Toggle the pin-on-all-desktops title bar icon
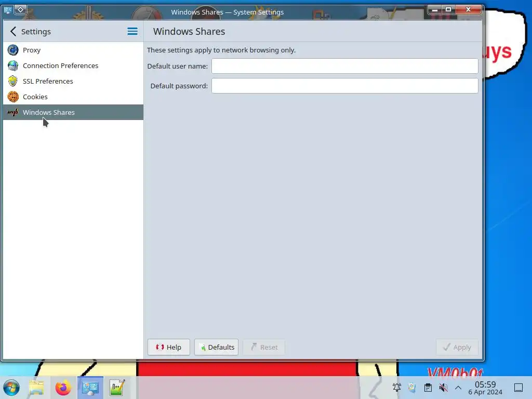Image resolution: width=532 pixels, height=399 pixels. point(20,10)
